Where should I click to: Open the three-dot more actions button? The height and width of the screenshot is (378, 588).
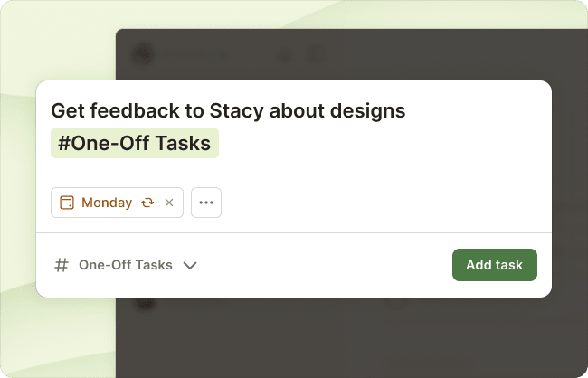point(206,203)
